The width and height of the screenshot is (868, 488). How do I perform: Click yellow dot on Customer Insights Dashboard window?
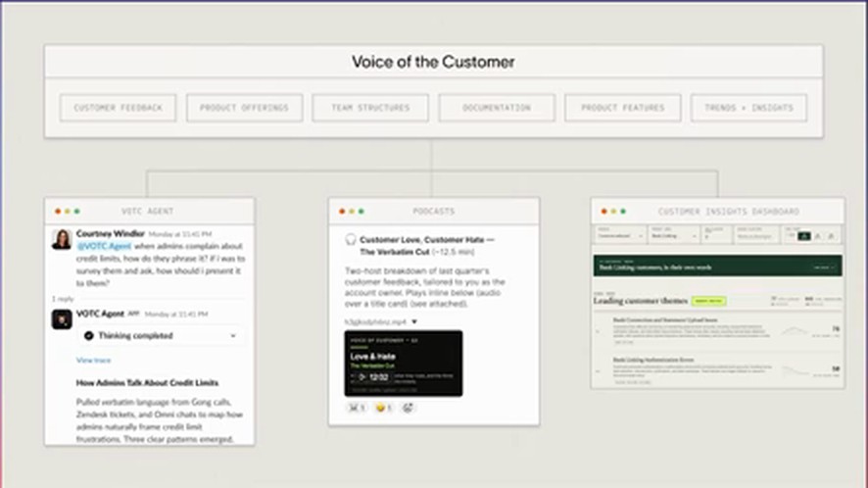613,211
